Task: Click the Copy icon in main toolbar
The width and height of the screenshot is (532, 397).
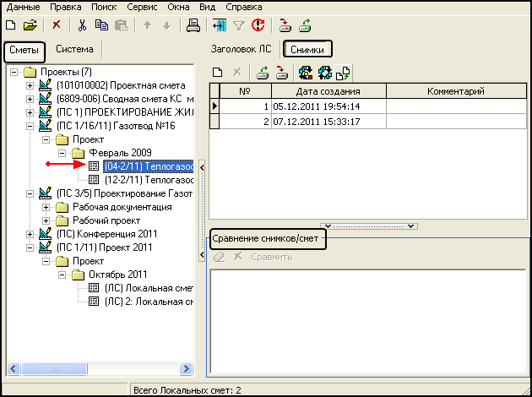Action: (102, 26)
